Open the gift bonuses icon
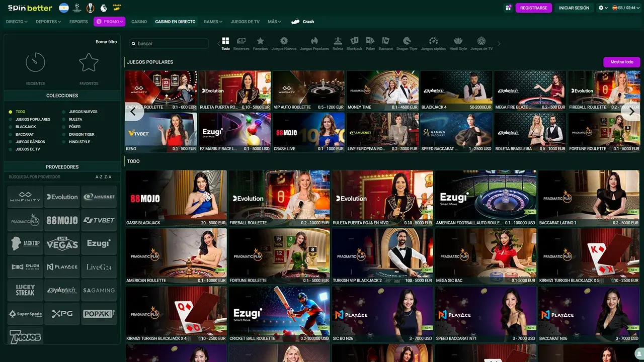This screenshot has width=644, height=362. coord(508,8)
